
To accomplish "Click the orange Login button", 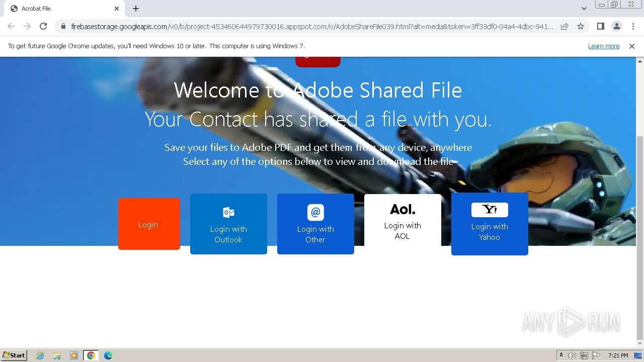I will click(x=149, y=224).
